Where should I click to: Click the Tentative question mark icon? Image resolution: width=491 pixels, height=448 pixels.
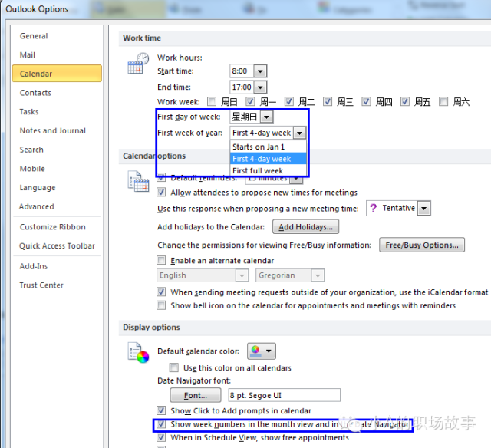(373, 208)
